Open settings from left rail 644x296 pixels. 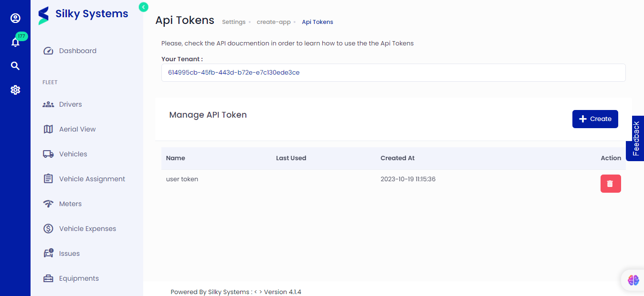pyautogui.click(x=15, y=90)
